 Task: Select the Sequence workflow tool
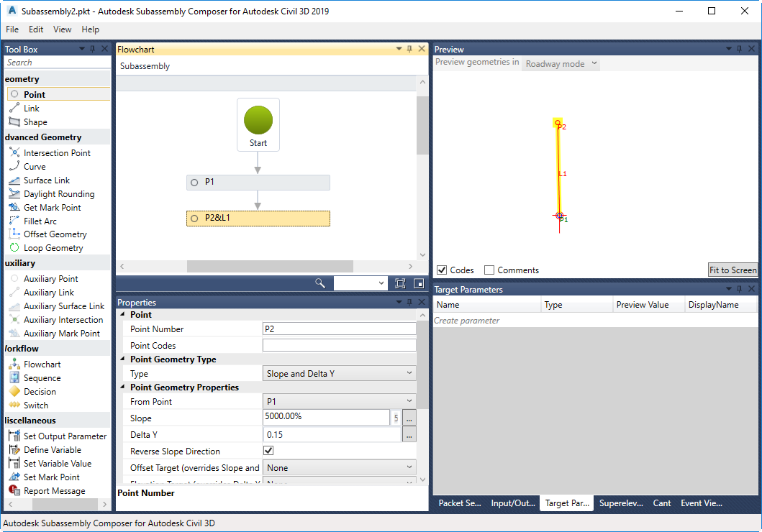click(x=43, y=377)
